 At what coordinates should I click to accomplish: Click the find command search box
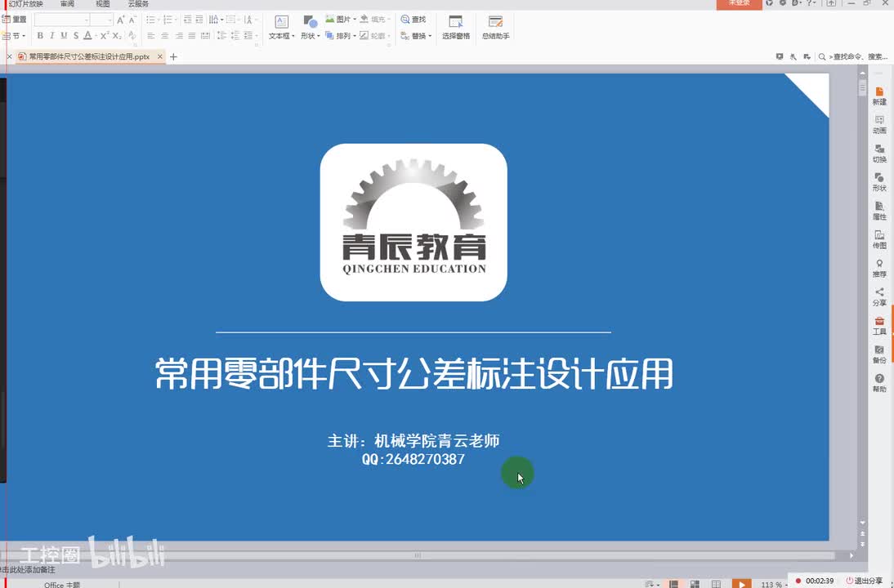coord(853,56)
